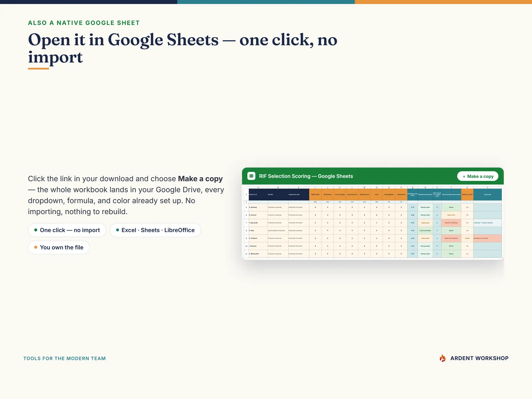
Task: Click the retention score 3.45 cell
Action: click(413, 246)
